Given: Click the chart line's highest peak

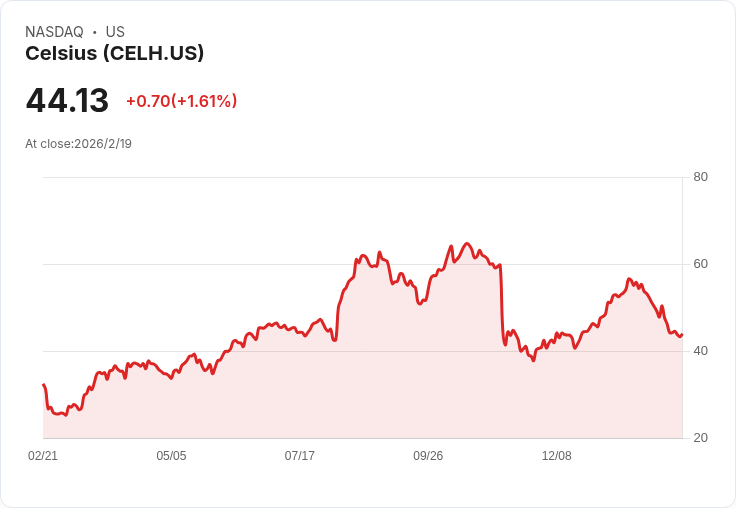Looking at the screenshot, I should coord(466,244).
